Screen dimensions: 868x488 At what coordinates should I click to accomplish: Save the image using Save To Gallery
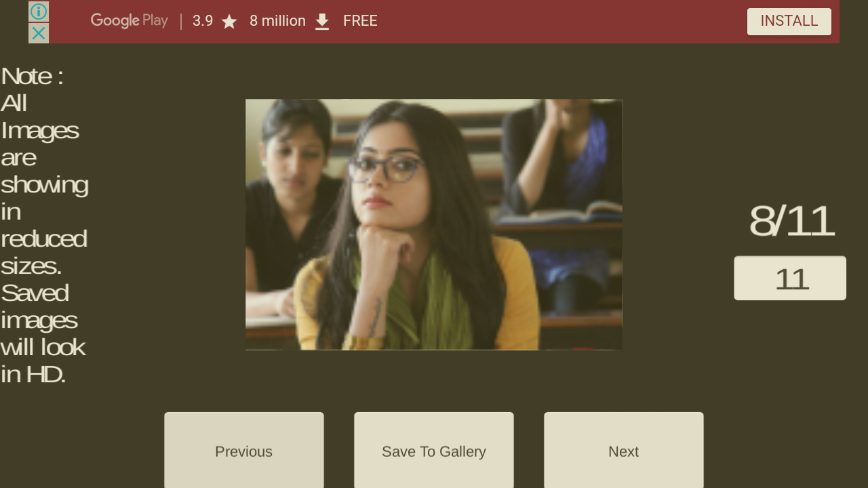(434, 450)
